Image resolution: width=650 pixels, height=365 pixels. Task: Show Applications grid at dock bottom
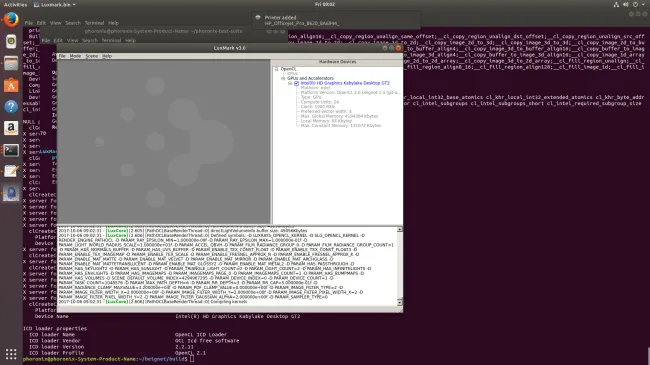pyautogui.click(x=11, y=354)
